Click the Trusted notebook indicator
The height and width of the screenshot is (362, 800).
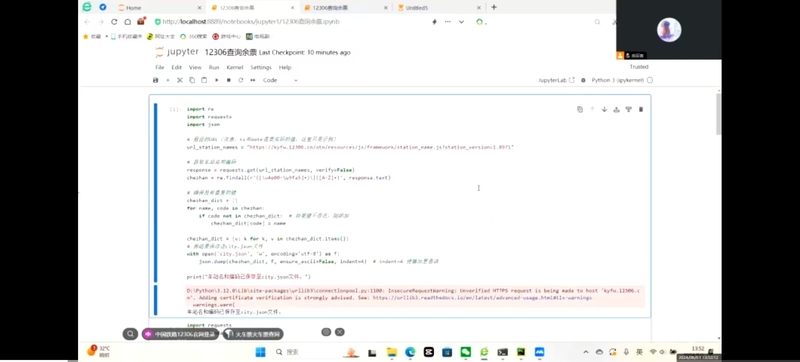[639, 67]
